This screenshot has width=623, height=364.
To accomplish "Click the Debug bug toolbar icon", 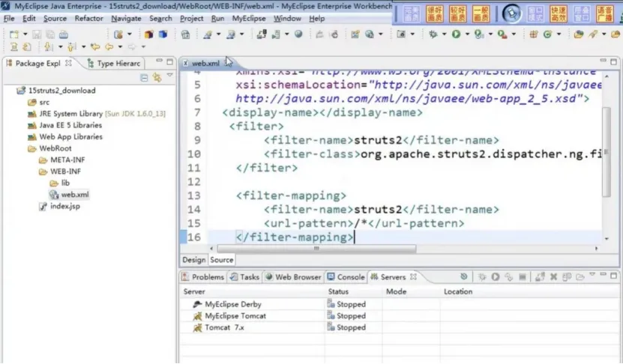I will point(433,34).
